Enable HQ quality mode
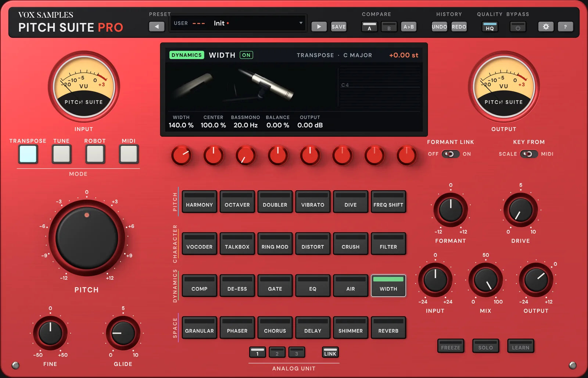This screenshot has height=378, width=588. click(490, 27)
